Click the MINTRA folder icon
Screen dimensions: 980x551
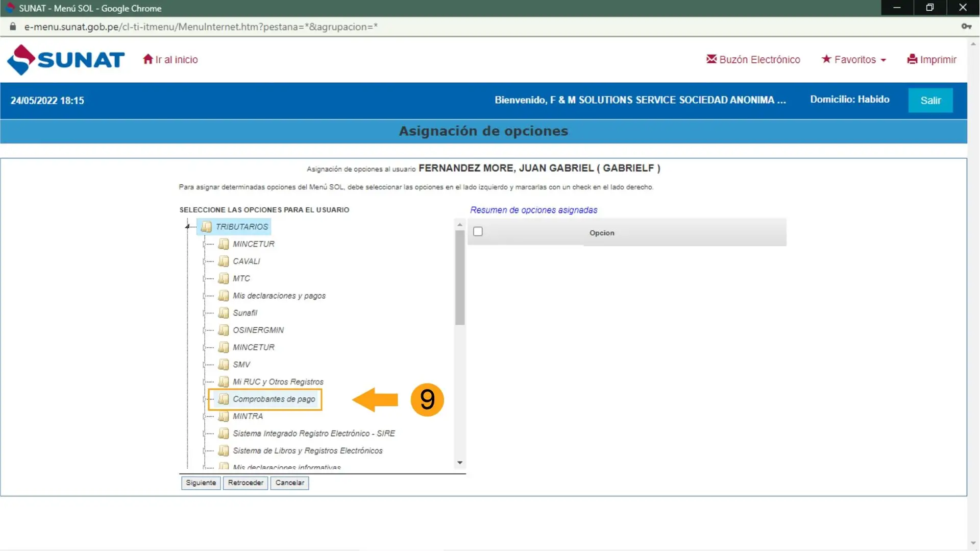click(224, 416)
